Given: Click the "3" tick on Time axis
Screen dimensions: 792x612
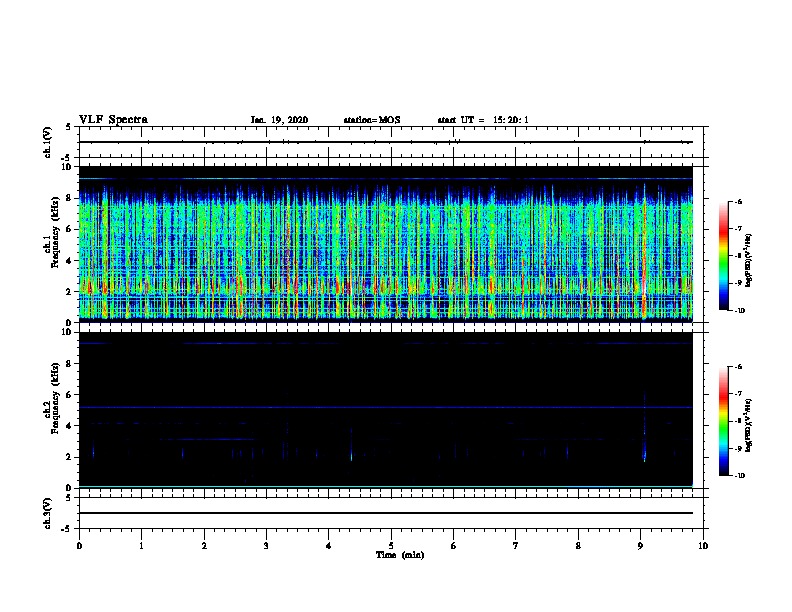Looking at the screenshot, I should coord(266,546).
